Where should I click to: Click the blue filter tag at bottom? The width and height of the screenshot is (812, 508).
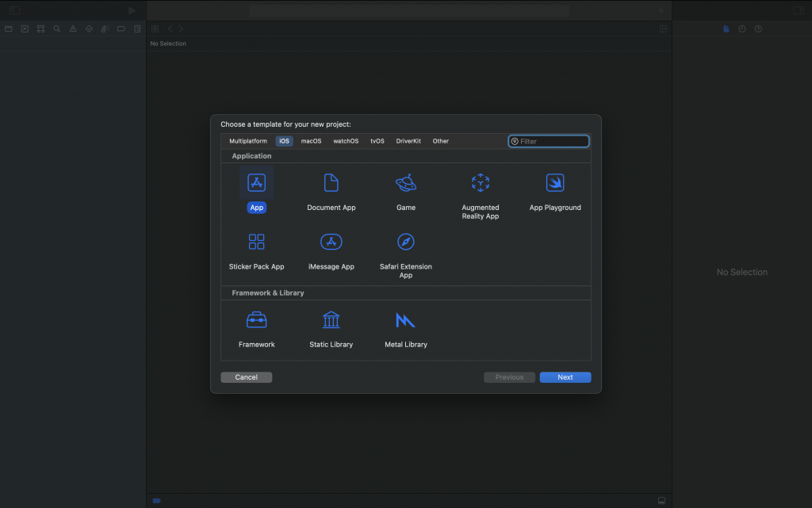(x=156, y=501)
